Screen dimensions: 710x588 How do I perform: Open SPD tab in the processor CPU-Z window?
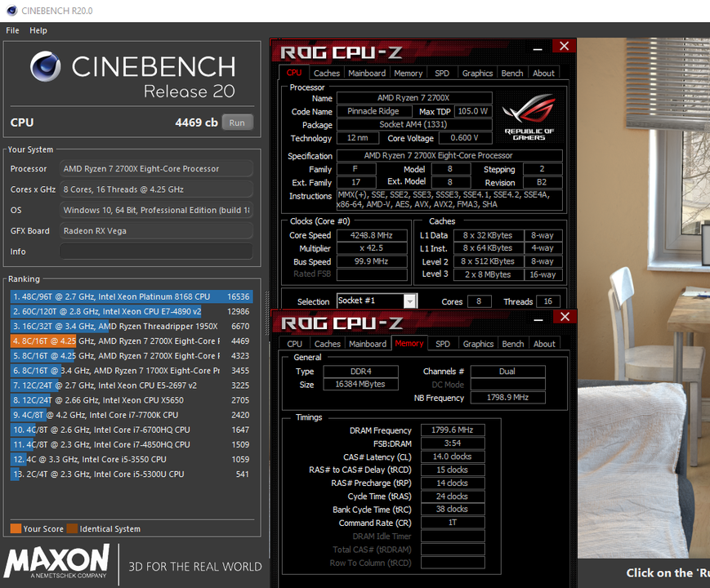442,73
